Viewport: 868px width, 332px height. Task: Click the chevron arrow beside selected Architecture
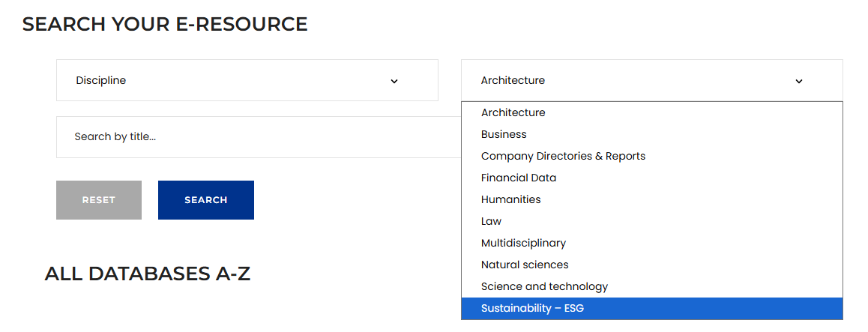tap(799, 81)
